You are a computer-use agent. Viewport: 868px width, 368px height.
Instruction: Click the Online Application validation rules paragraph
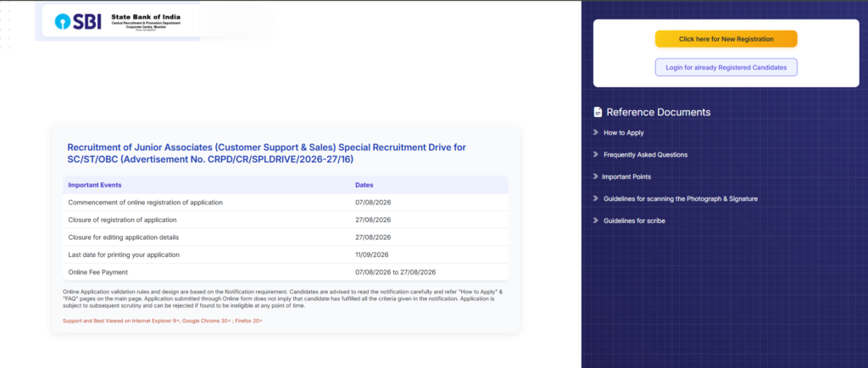coord(283,298)
